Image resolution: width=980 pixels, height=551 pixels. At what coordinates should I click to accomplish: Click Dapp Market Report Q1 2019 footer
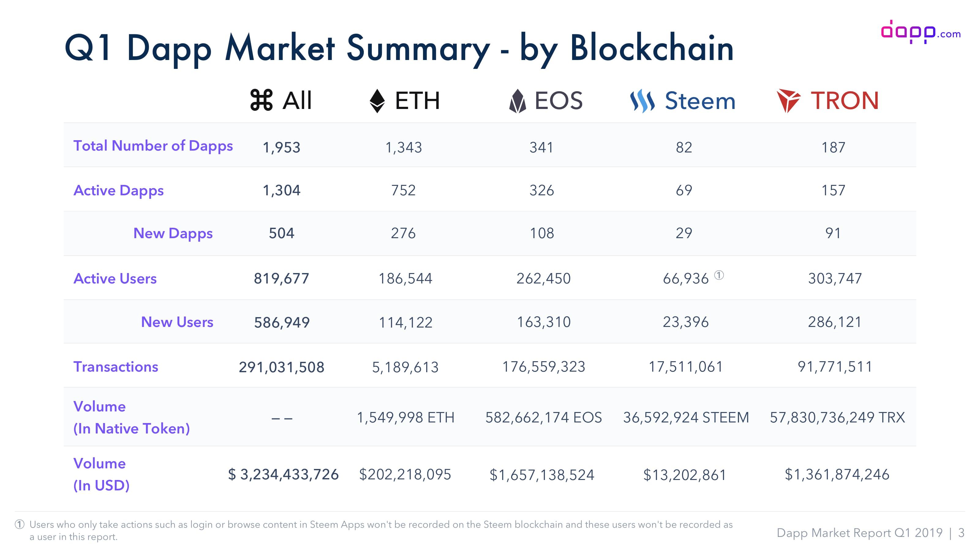tap(859, 533)
